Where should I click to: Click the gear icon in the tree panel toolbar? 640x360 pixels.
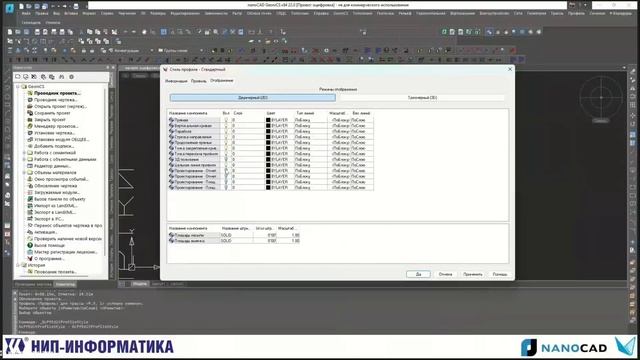coord(71,77)
